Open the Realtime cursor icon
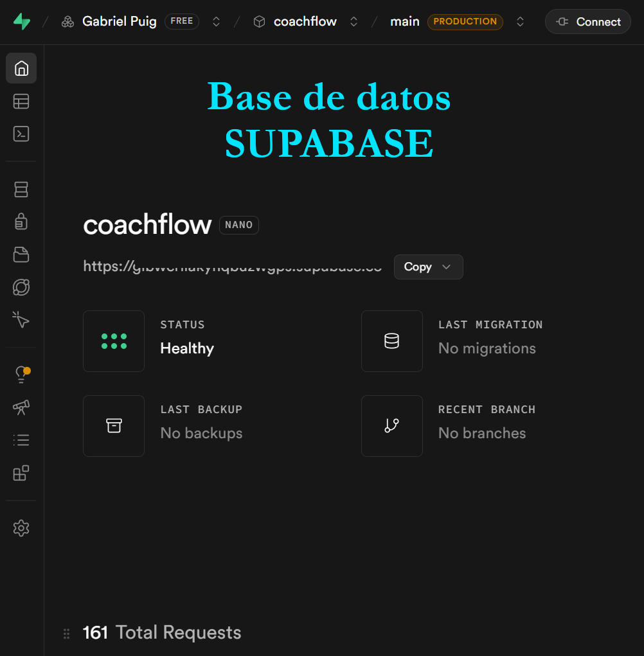Viewport: 644px width, 656px height. 21,319
